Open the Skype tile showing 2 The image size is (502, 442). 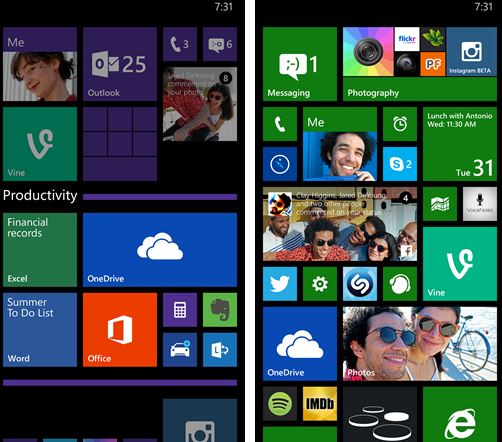400,164
